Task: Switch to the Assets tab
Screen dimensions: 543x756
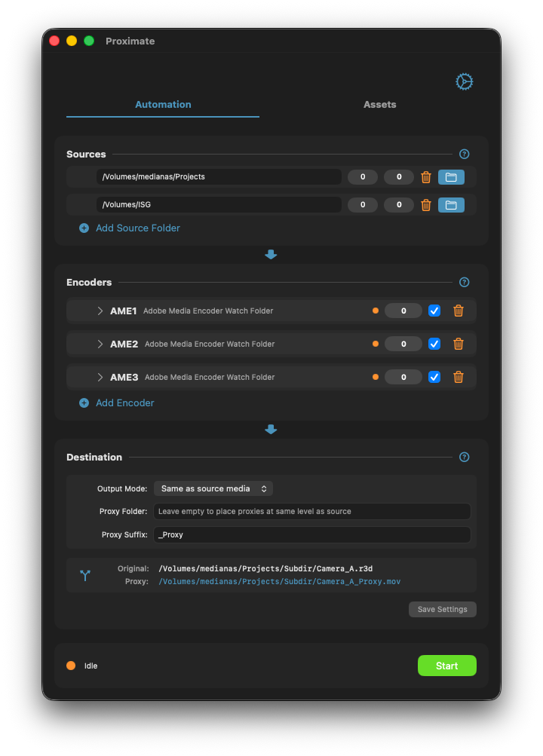Action: [x=379, y=104]
